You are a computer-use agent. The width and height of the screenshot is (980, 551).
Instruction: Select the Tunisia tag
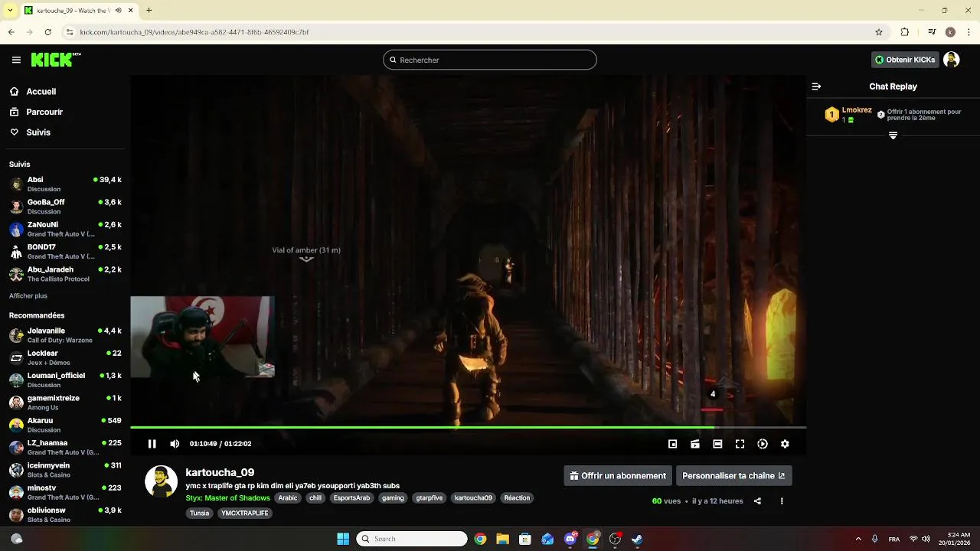tap(199, 513)
